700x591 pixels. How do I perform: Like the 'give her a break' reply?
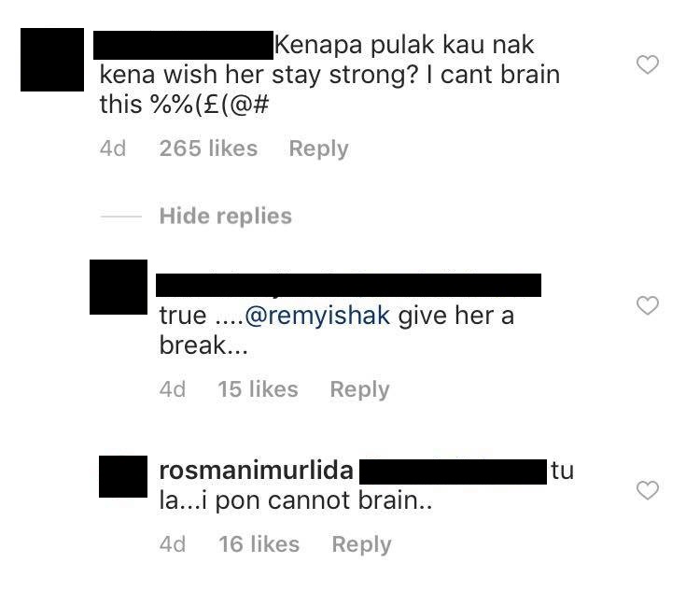tap(648, 305)
